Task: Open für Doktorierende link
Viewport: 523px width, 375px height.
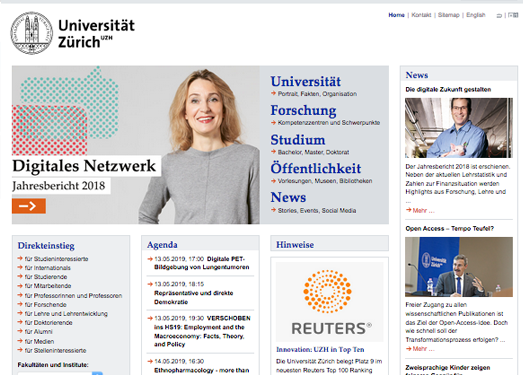Action: click(48, 323)
